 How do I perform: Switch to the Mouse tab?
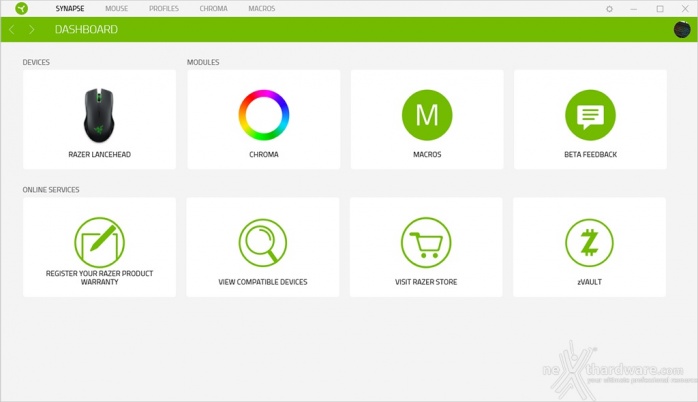(117, 8)
